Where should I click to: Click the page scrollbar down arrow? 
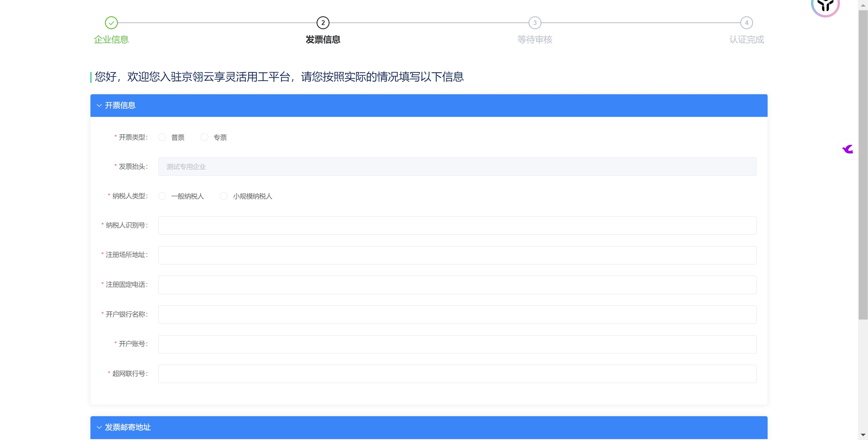pos(863,435)
